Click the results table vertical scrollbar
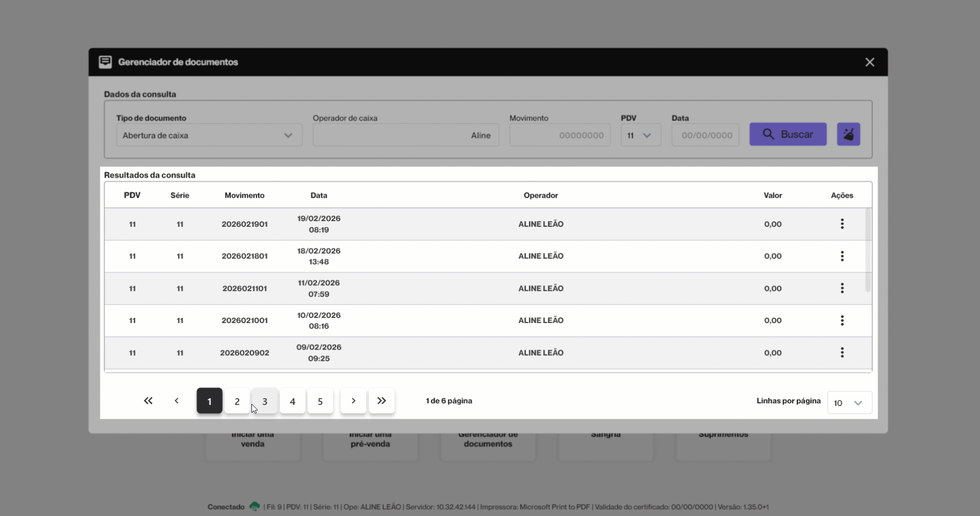 point(867,251)
